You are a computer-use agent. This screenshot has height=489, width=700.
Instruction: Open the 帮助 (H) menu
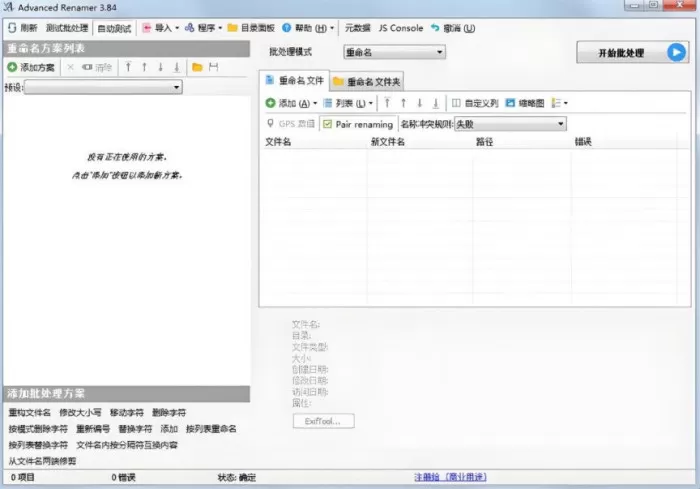[x=308, y=28]
